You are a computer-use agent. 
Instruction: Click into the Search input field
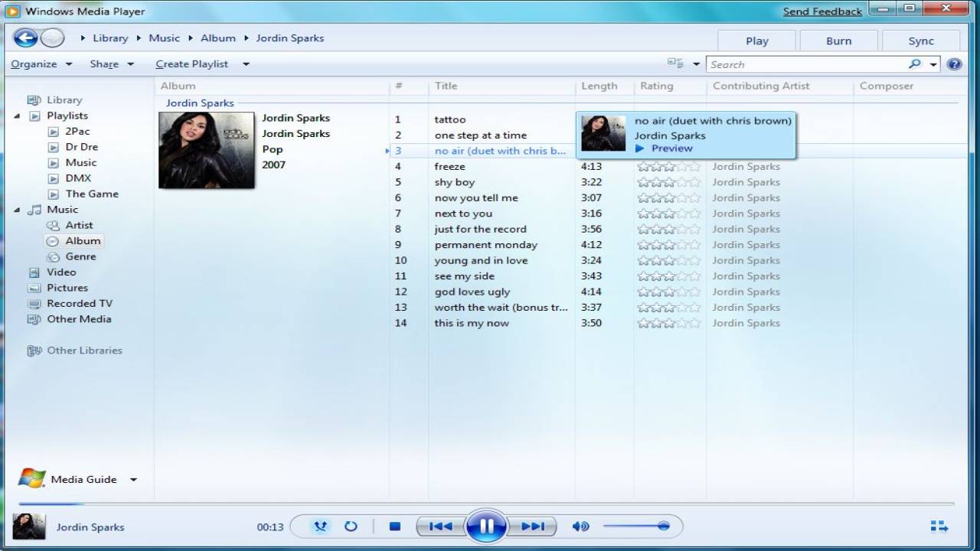tap(806, 64)
